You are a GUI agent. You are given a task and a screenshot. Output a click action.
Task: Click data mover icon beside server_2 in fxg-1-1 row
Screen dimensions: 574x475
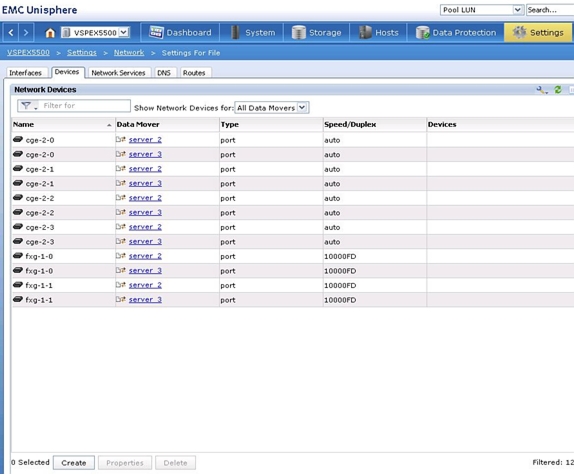[121, 285]
